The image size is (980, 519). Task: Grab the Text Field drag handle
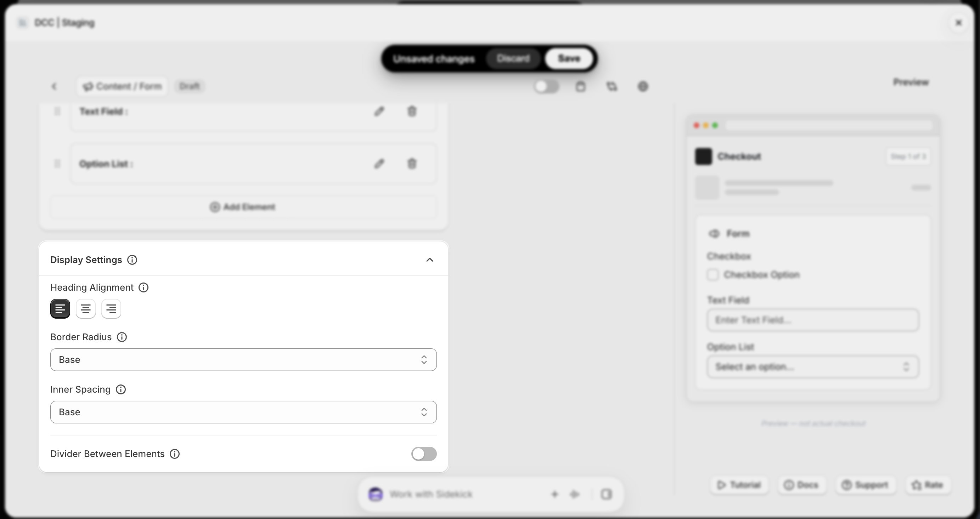point(57,111)
